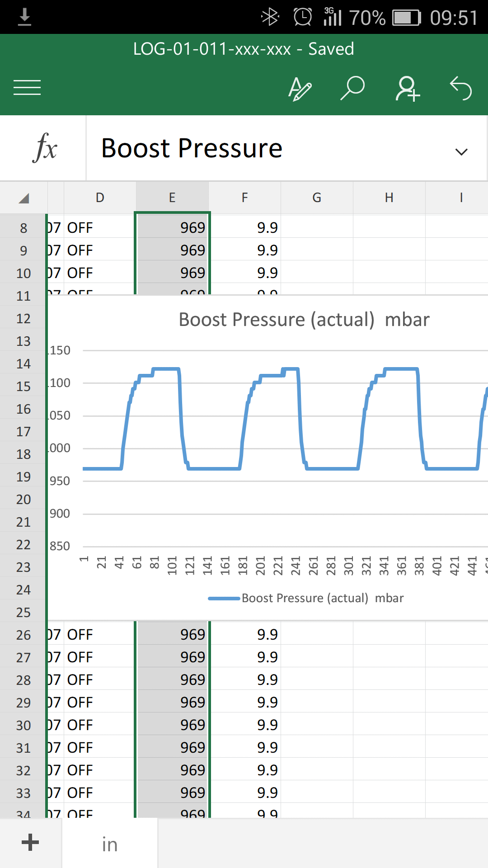Screen dimensions: 488x868
Task: Expand the formula bar chevron
Action: coord(461,152)
